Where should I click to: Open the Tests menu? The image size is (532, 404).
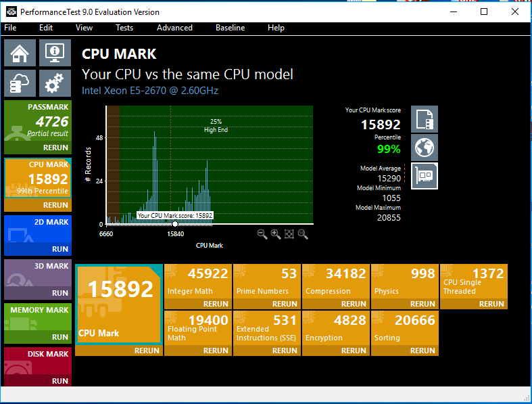coord(124,28)
